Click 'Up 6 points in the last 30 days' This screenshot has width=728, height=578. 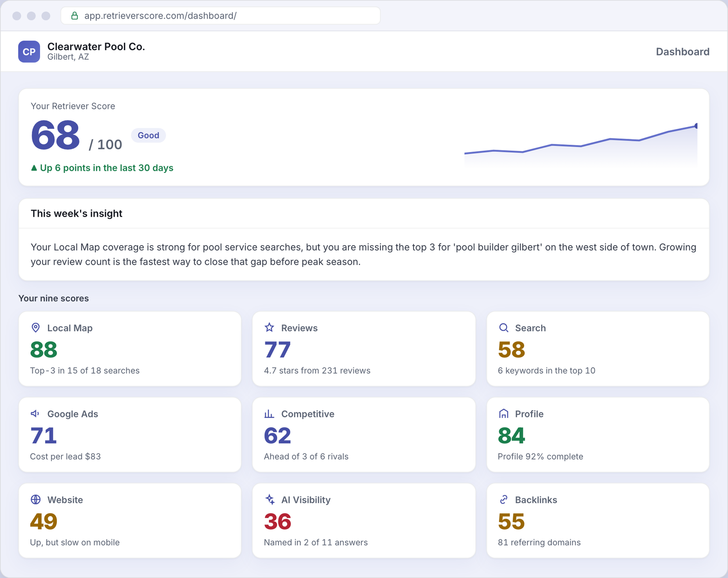[x=106, y=168]
